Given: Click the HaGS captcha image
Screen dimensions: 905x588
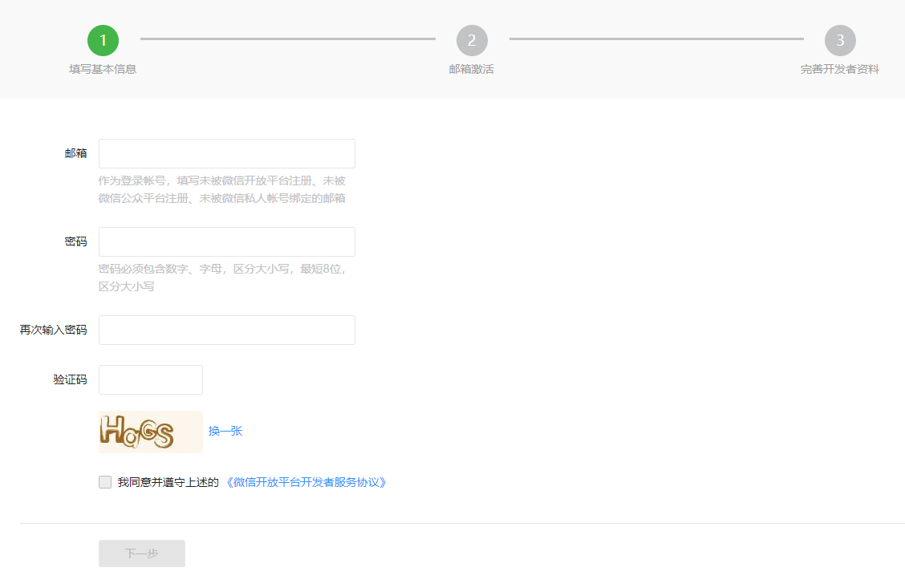Looking at the screenshot, I should [x=151, y=432].
